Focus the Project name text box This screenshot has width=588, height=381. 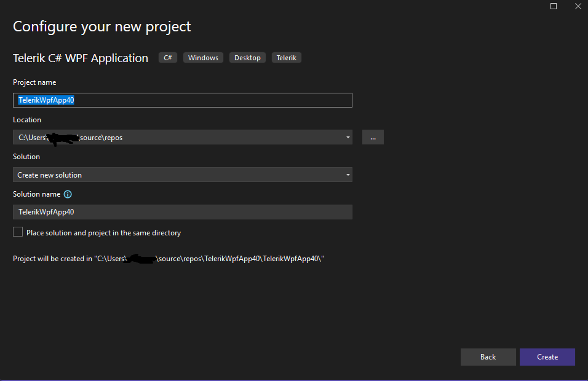[182, 100]
